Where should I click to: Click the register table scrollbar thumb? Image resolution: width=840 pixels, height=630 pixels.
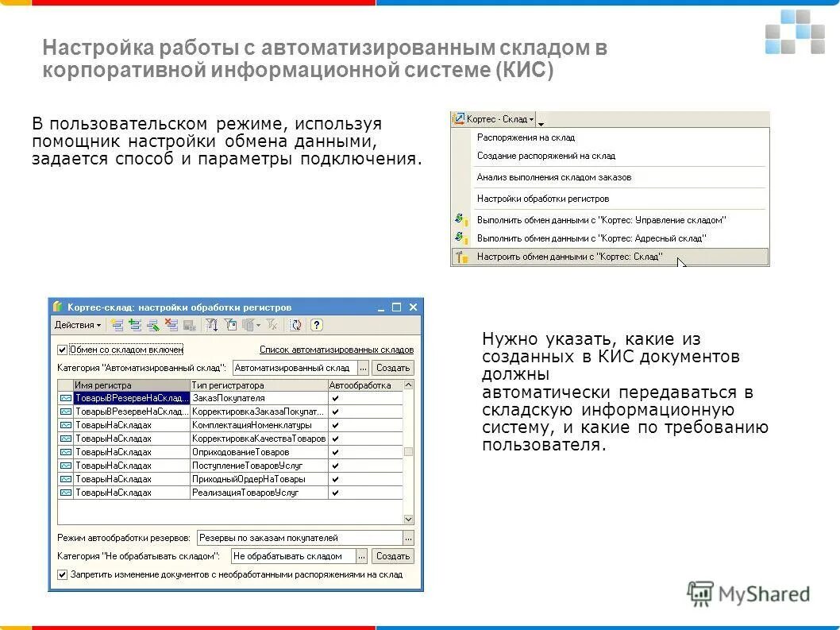click(408, 452)
